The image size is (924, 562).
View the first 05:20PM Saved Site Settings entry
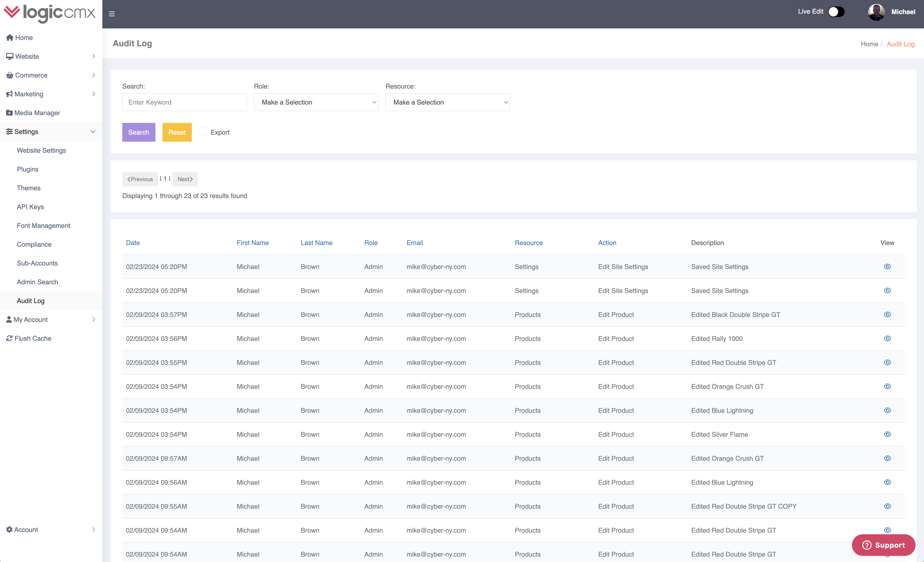point(887,266)
